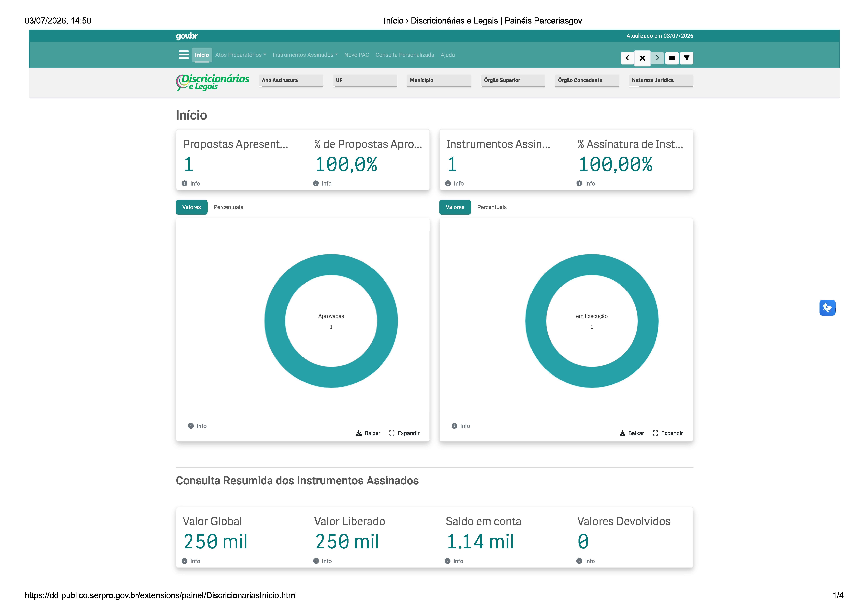
Task: Click the gov.br logo
Action: pyautogui.click(x=187, y=36)
